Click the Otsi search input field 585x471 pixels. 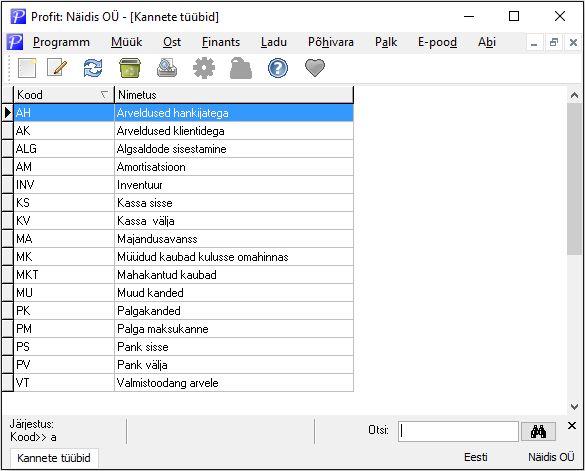click(x=458, y=431)
